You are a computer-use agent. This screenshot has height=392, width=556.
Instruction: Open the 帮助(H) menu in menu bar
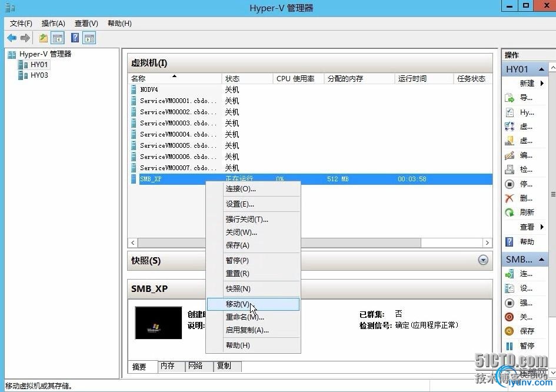[119, 24]
